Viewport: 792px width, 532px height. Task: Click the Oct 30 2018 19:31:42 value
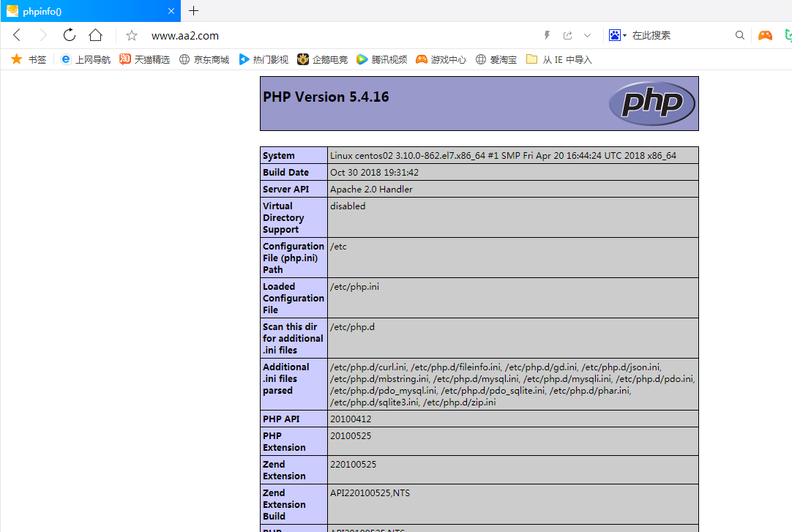(374, 172)
